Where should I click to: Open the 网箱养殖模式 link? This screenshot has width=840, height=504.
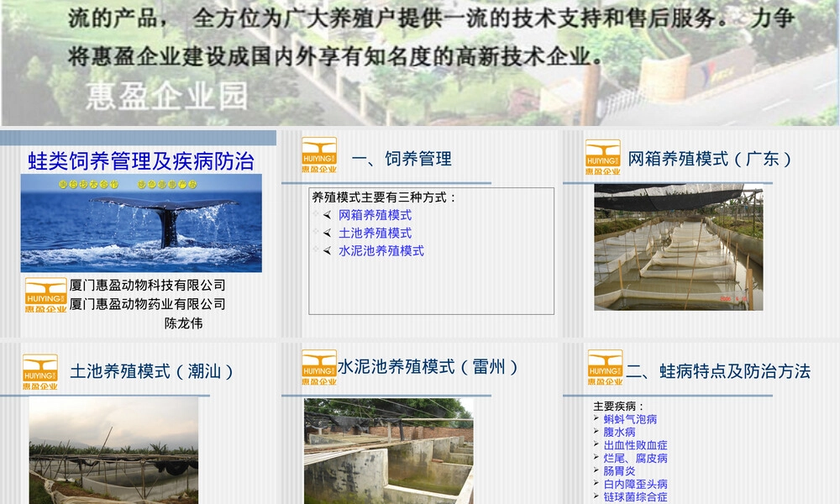click(x=375, y=215)
